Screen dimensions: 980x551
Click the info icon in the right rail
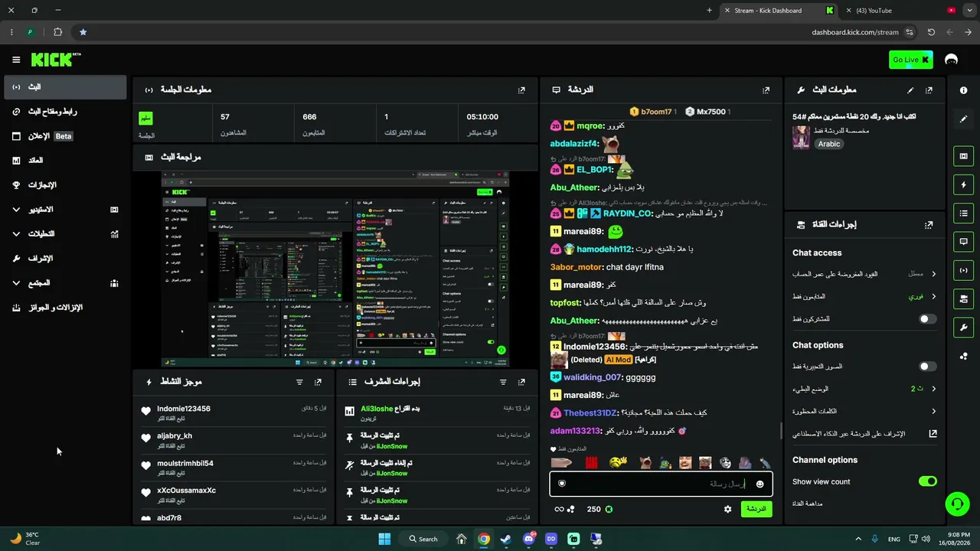[x=963, y=90]
